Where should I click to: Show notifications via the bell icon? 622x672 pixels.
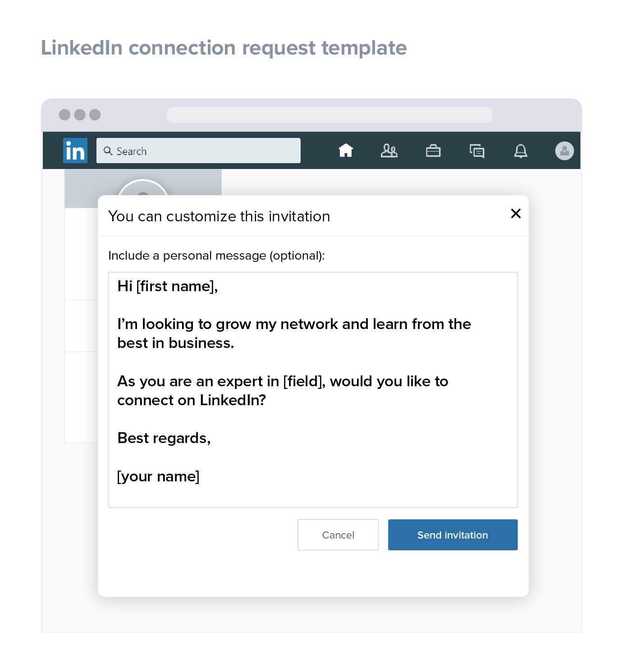(x=521, y=151)
